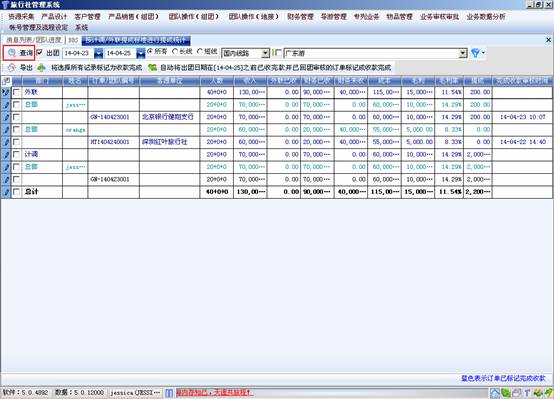Viewport: 554px width, 399px height.
Task: Open the blue funnel filter icon
Action: click(475, 53)
